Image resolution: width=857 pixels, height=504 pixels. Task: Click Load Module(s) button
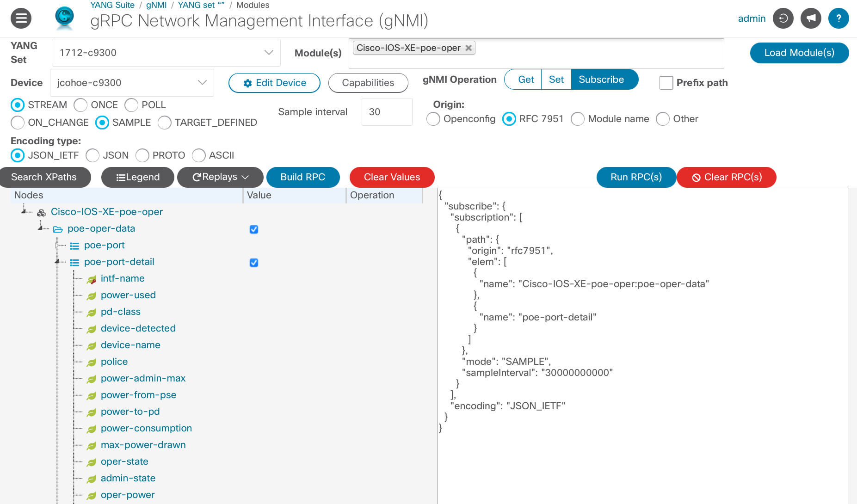tap(799, 53)
